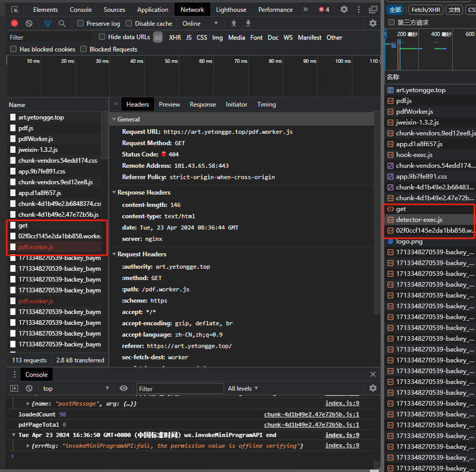476x472 pixels.
Task: Open the console drawer three-dot menu
Action: tap(14, 374)
